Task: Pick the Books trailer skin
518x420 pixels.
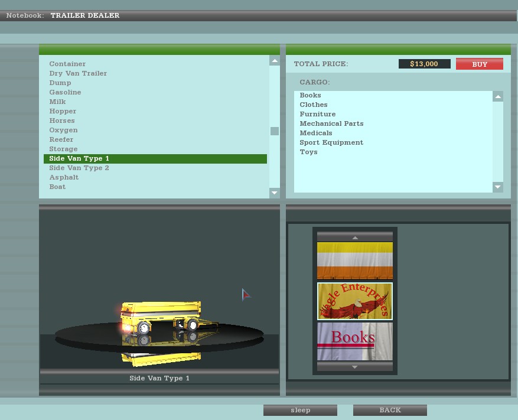Action: click(354, 341)
